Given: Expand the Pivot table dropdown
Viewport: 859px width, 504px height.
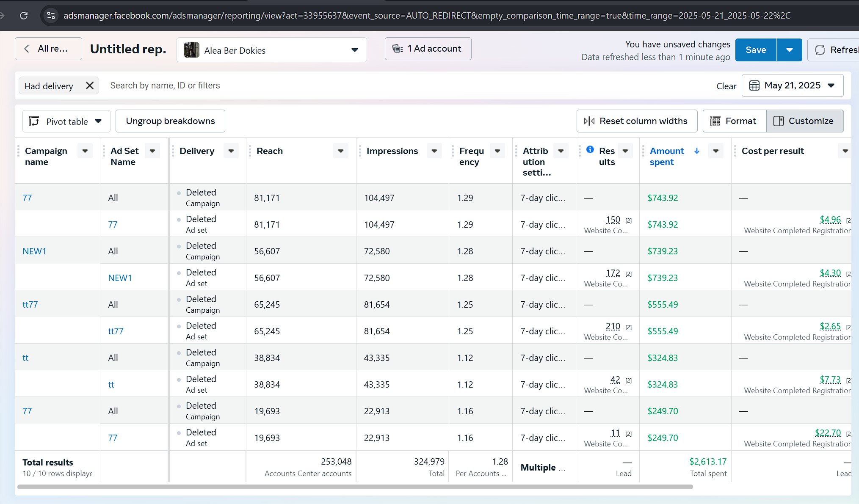Looking at the screenshot, I should pos(66,121).
